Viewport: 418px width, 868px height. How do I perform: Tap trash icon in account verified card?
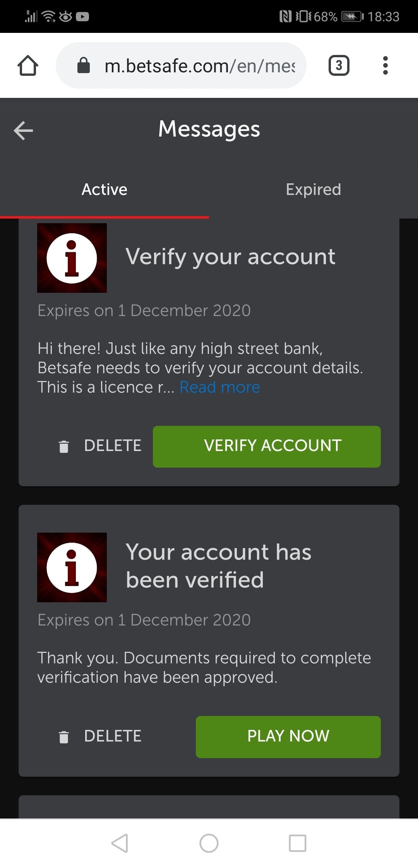pyautogui.click(x=64, y=737)
